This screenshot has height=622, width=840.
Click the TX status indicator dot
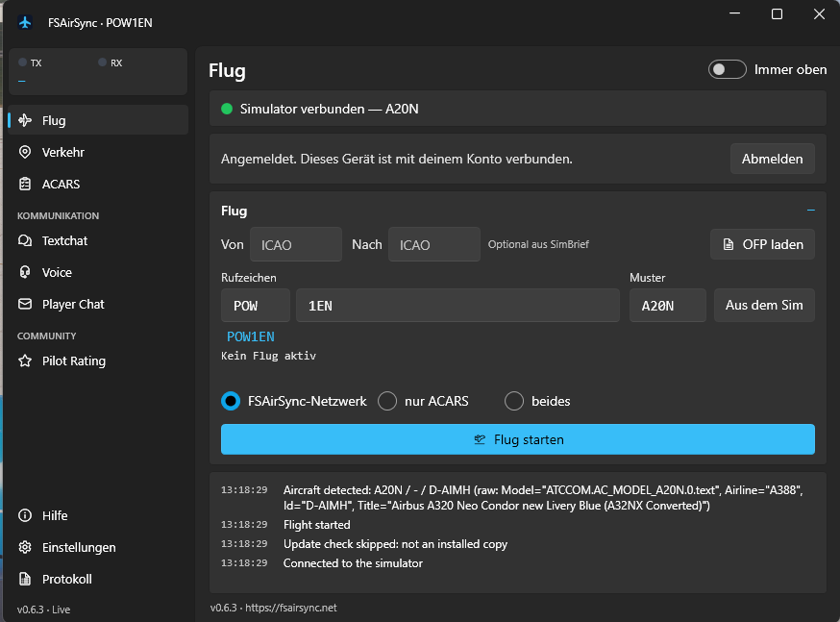[22, 62]
